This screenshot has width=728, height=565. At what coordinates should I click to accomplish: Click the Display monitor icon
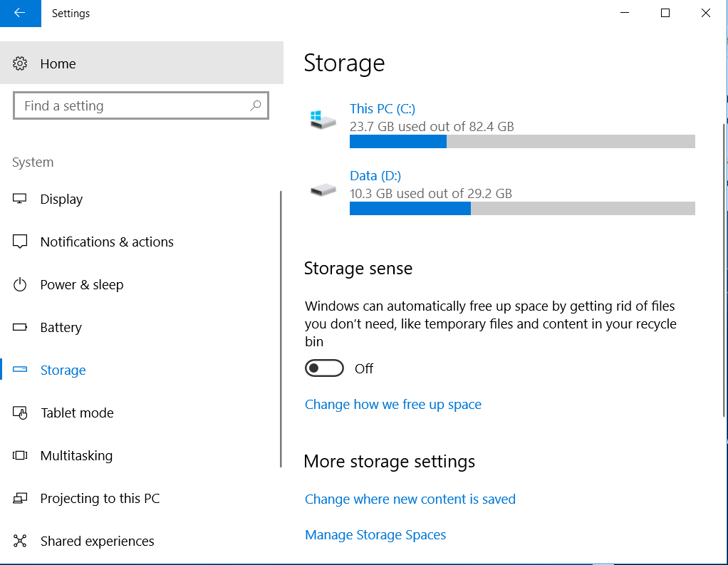tap(20, 199)
